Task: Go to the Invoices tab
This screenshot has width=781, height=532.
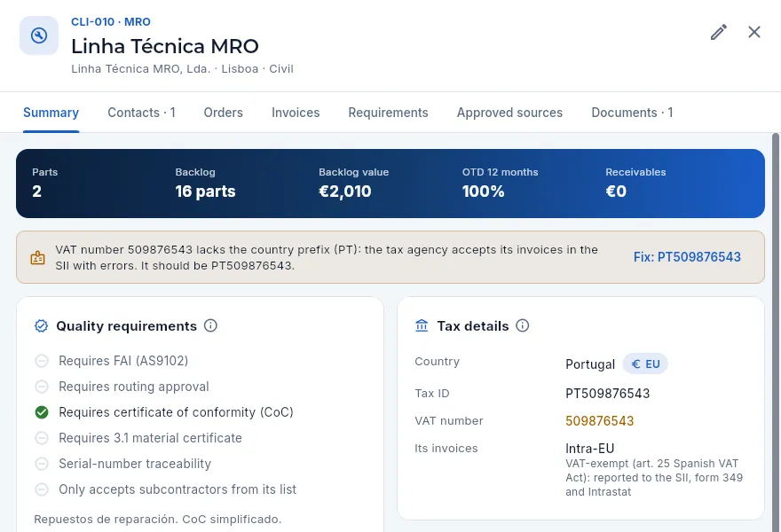Action: [296, 113]
